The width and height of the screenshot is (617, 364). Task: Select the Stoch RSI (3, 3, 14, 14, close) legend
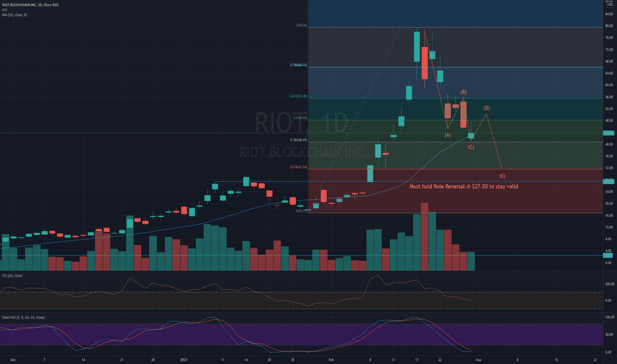coord(23,317)
